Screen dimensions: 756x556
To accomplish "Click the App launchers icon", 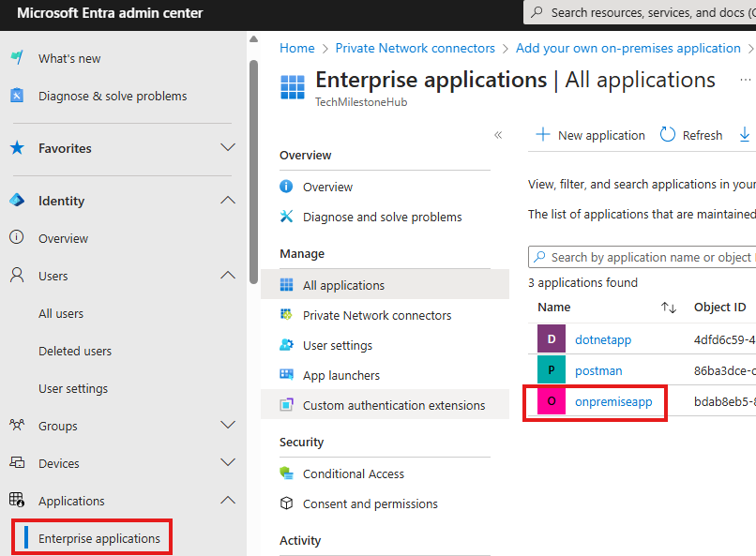I will (286, 374).
